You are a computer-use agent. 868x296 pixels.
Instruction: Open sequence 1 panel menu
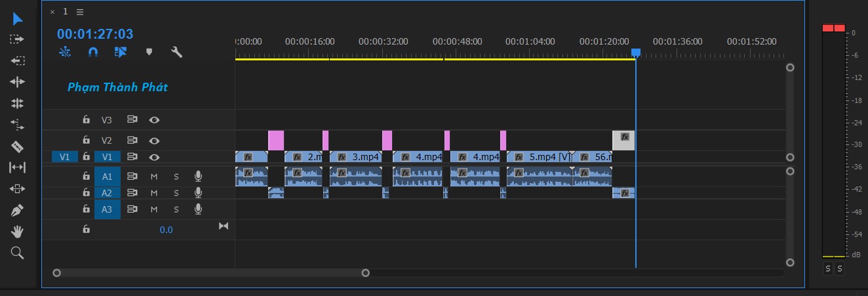tap(80, 12)
